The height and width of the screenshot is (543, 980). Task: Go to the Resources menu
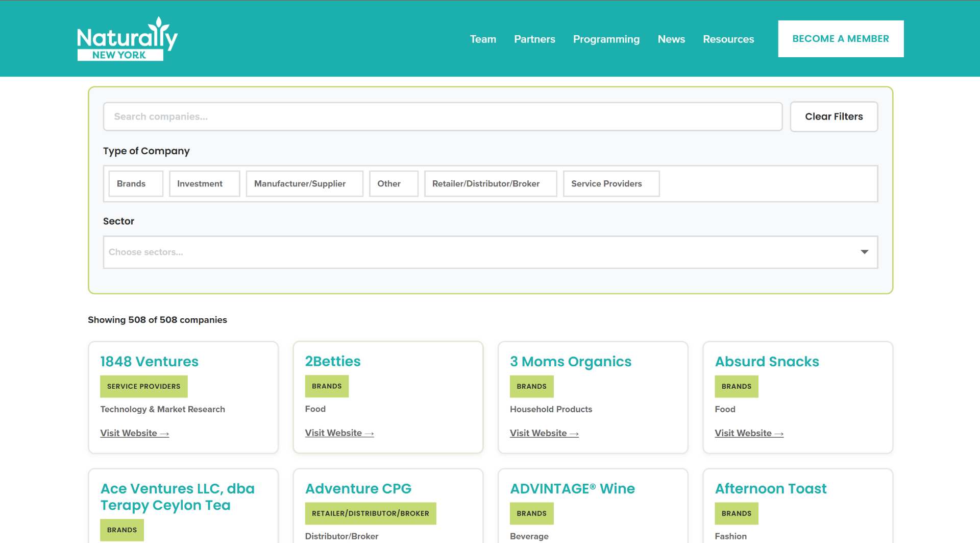(x=728, y=39)
